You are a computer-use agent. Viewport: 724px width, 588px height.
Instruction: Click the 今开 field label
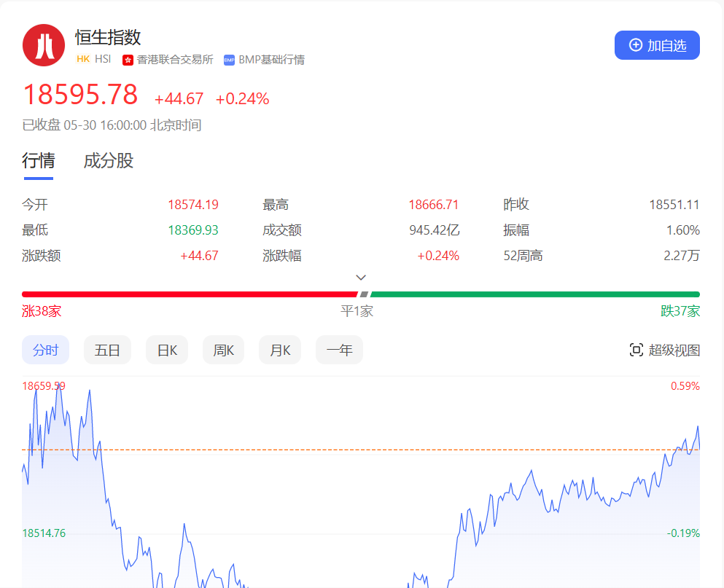point(35,205)
